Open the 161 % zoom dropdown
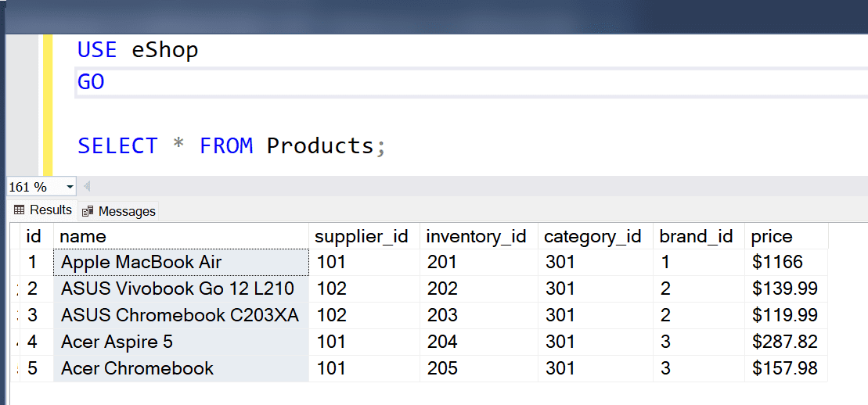 (70, 187)
